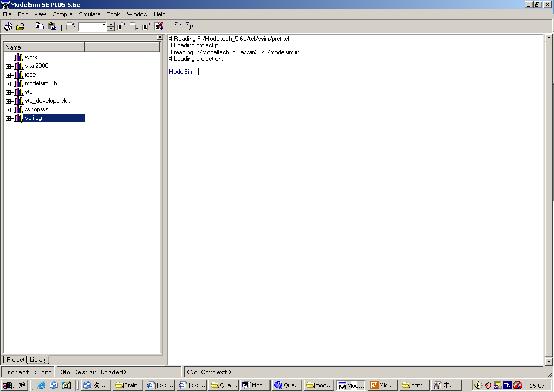Expand the highlighted verilog library node
This screenshot has height=392, width=554.
pos(8,118)
